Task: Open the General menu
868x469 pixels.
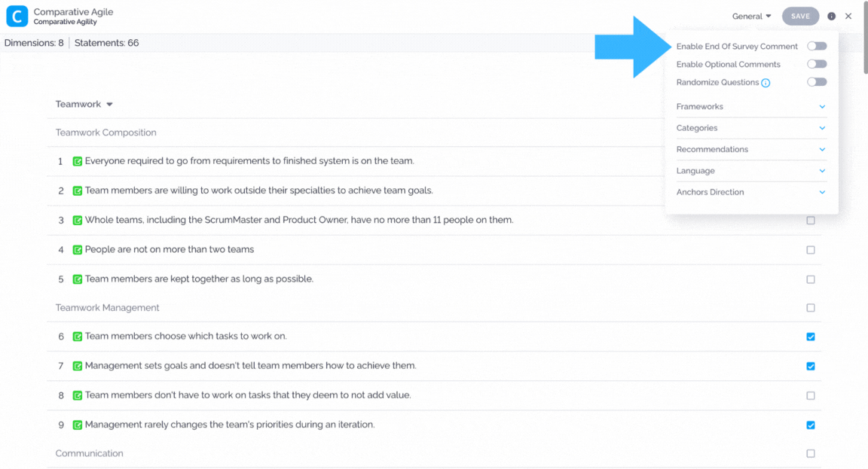Action: coord(751,16)
